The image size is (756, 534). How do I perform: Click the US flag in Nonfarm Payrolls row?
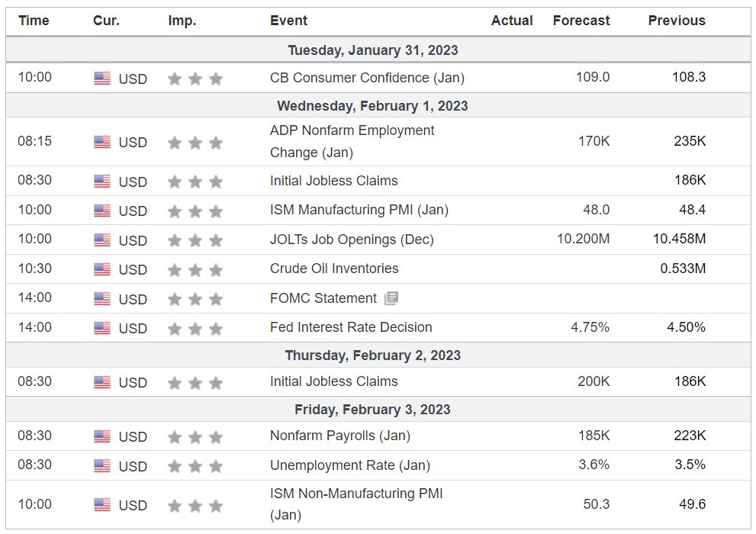click(102, 436)
